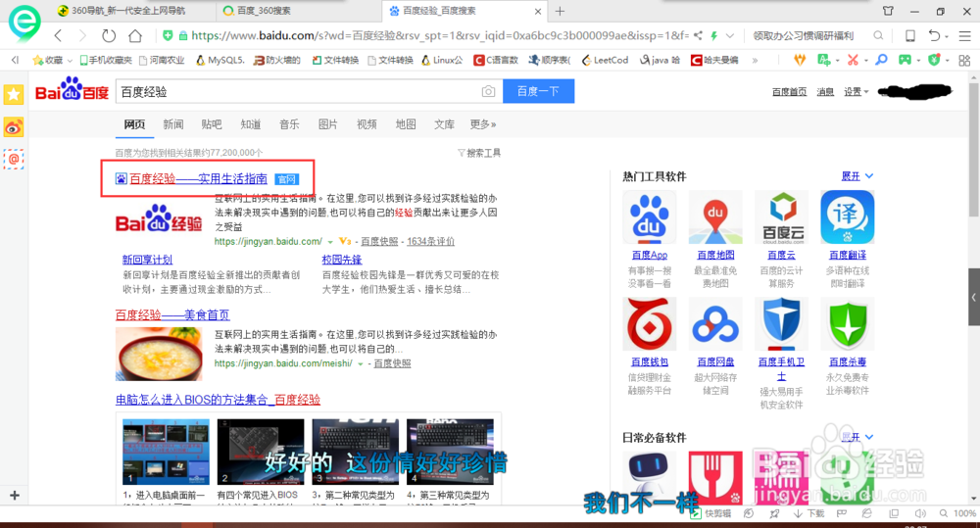The height and width of the screenshot is (528, 980).
Task: Select the 新闻 search tab
Action: pyautogui.click(x=173, y=124)
